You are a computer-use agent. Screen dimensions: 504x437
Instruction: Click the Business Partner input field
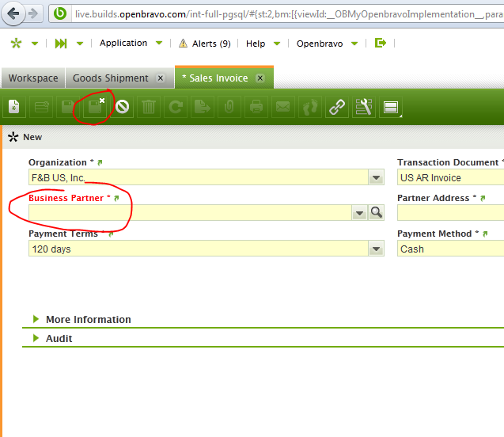tap(190, 212)
